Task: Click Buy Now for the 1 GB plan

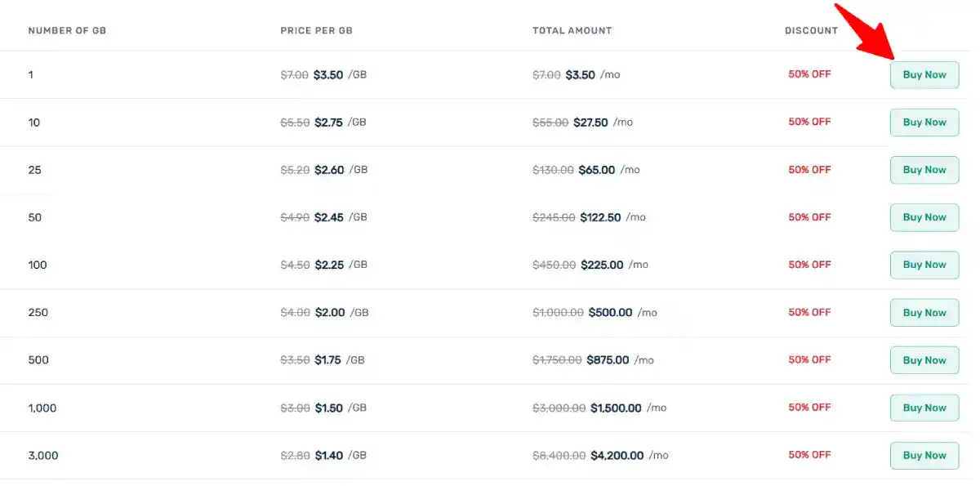Action: [x=924, y=74]
